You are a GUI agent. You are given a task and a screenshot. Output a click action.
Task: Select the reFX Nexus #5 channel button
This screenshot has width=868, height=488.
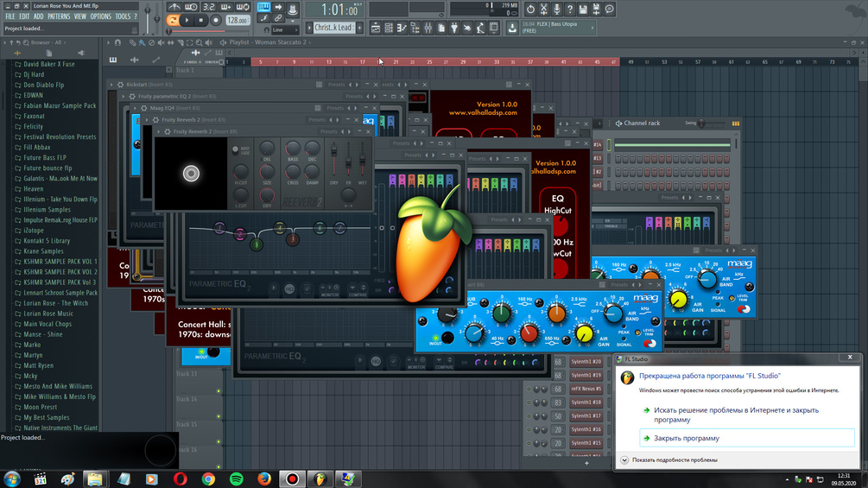586,389
